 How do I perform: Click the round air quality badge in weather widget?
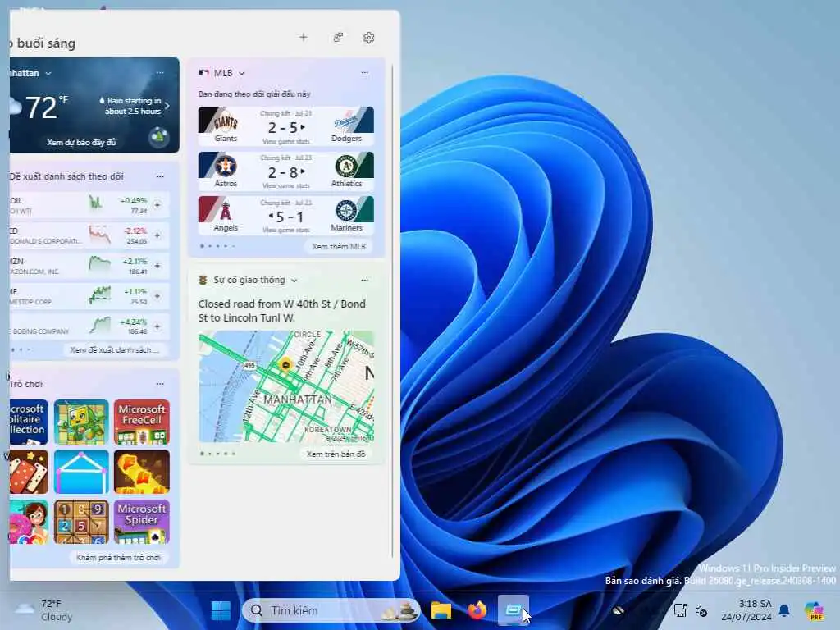158,137
